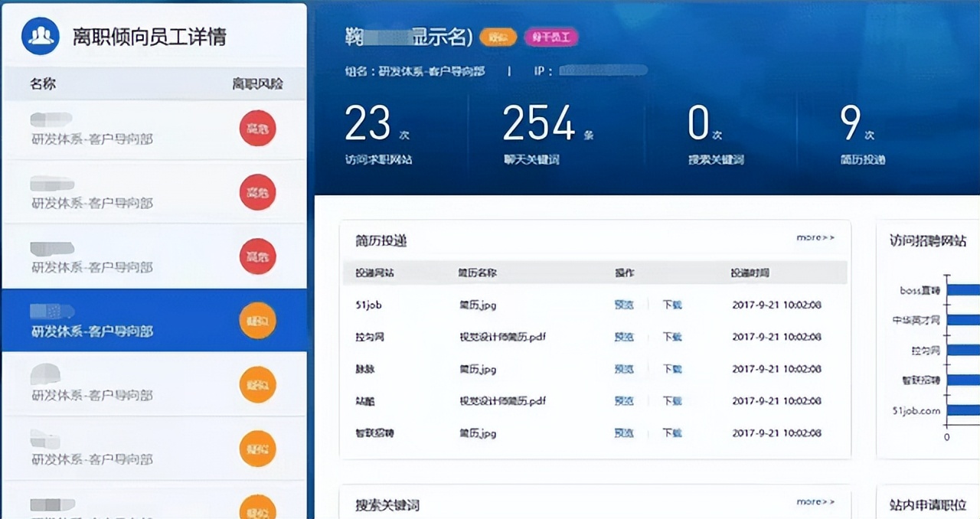Click 下载 link for the 拉勾网 resume

click(x=671, y=336)
